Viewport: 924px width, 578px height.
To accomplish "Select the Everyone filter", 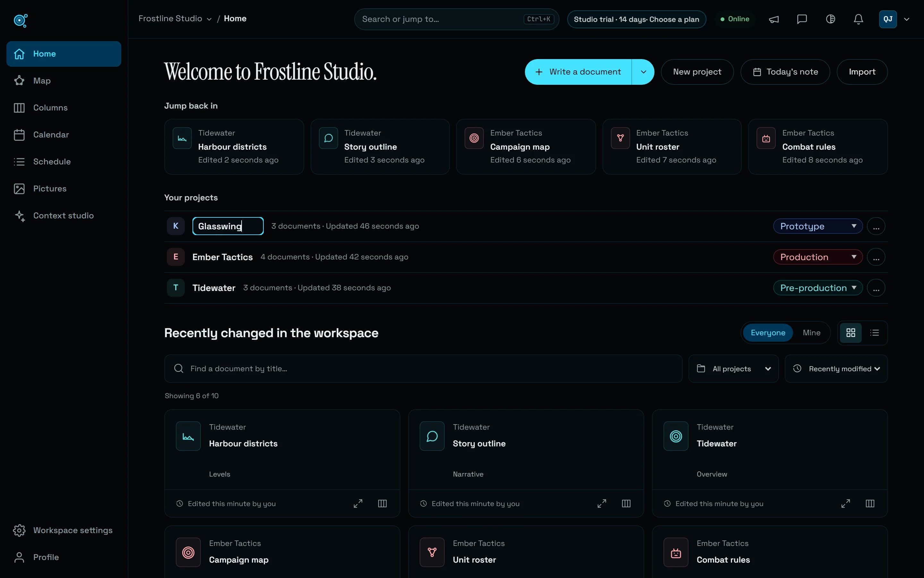I will [x=768, y=333].
